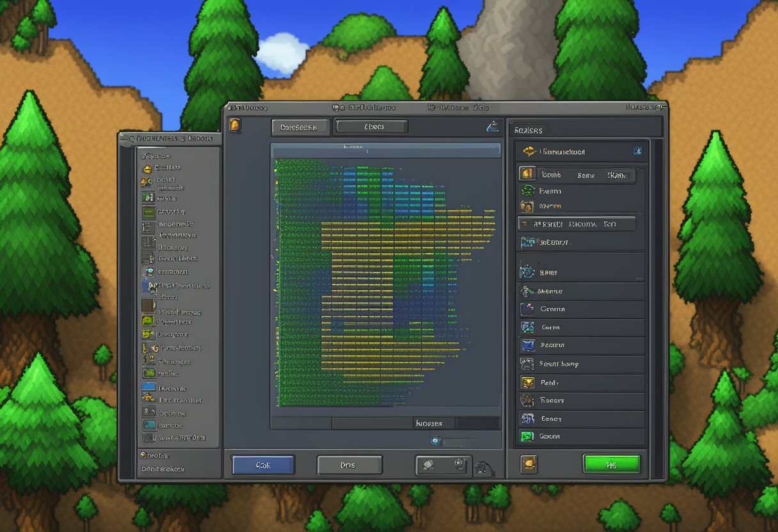The image size is (778, 532).
Task: Toggle the small blue indicator in the right panel header
Action: pyautogui.click(x=638, y=151)
